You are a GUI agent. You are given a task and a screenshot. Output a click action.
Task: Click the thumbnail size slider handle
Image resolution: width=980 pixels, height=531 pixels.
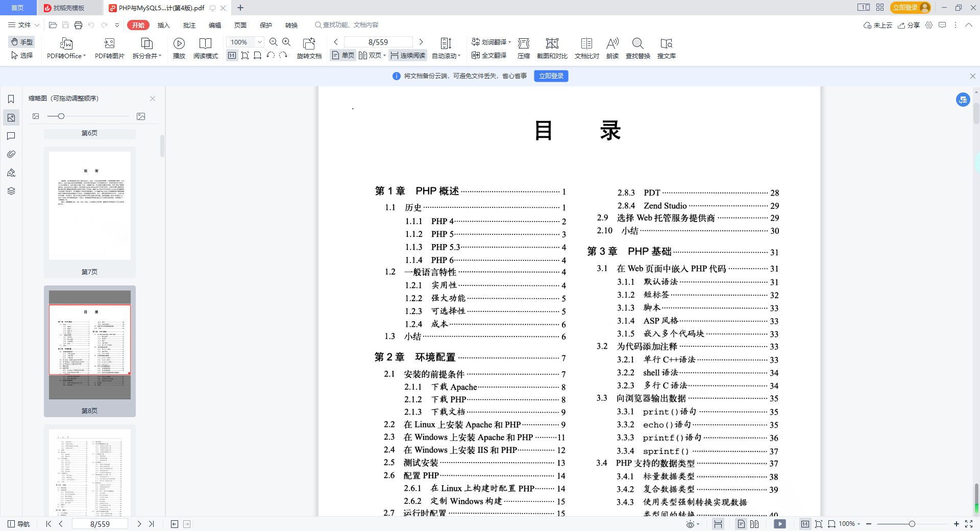(x=61, y=116)
